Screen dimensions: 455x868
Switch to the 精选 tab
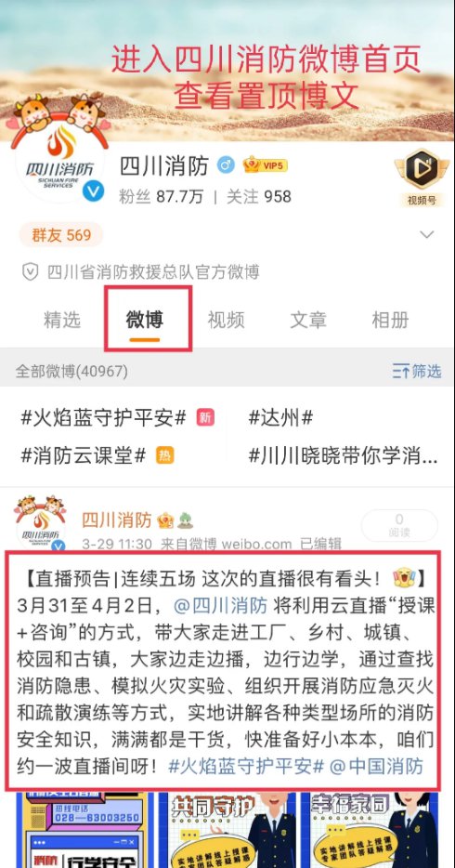click(62, 320)
